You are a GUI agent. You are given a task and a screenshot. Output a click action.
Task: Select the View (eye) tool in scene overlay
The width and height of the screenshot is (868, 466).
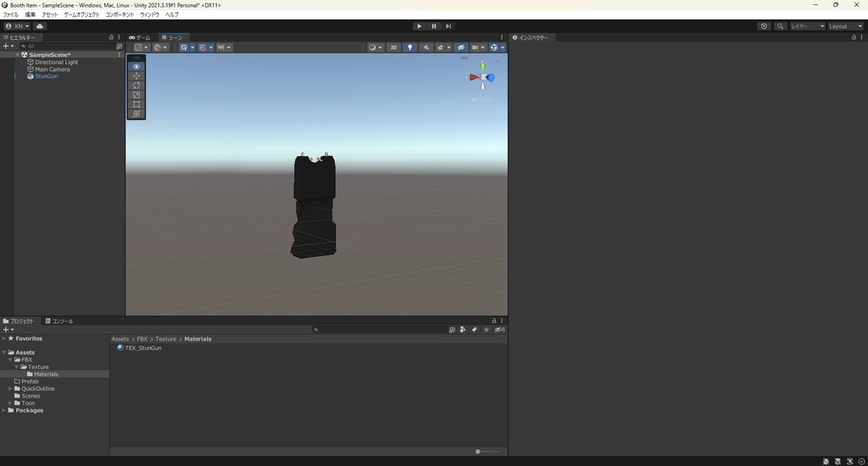pyautogui.click(x=136, y=66)
